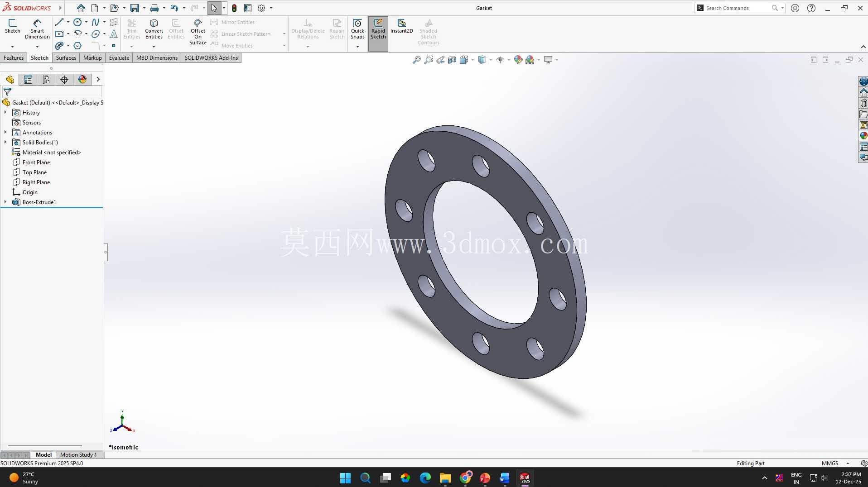Open the DisplayManager tab icon
Screen dimensions: 868x487
82,80
